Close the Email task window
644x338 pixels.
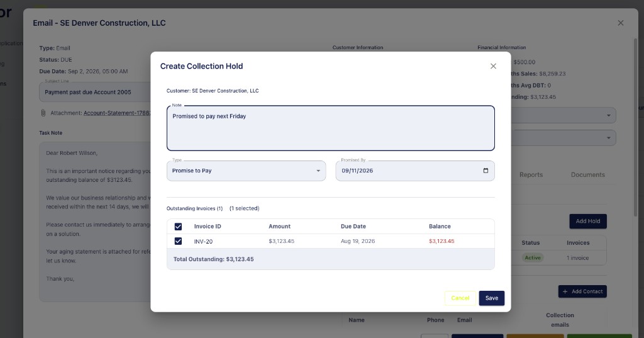click(621, 23)
